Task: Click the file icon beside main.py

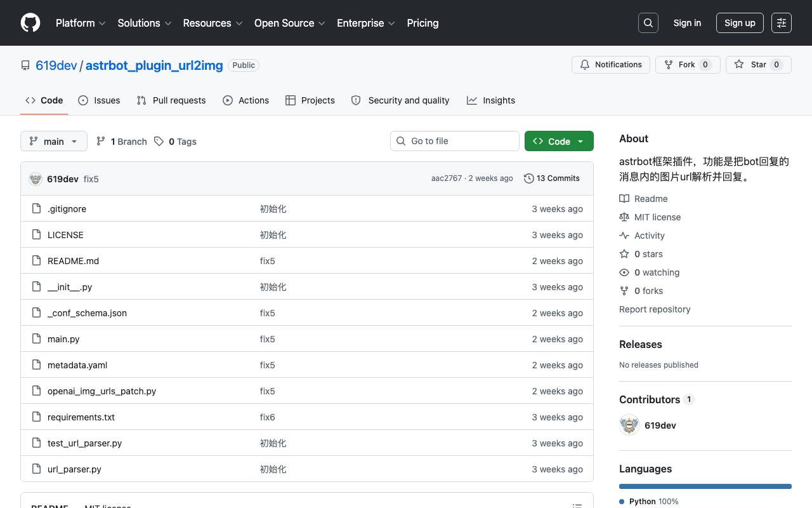Action: coord(36,338)
